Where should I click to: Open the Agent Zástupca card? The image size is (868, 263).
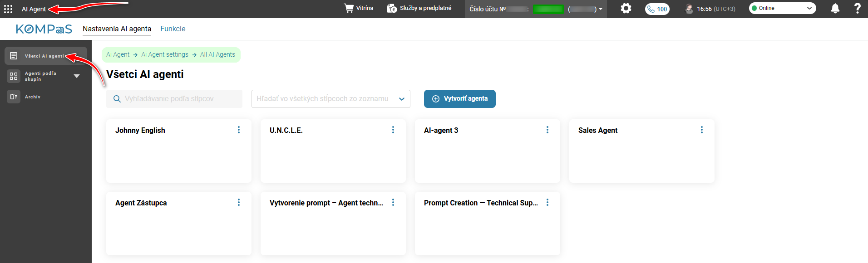[179, 224]
